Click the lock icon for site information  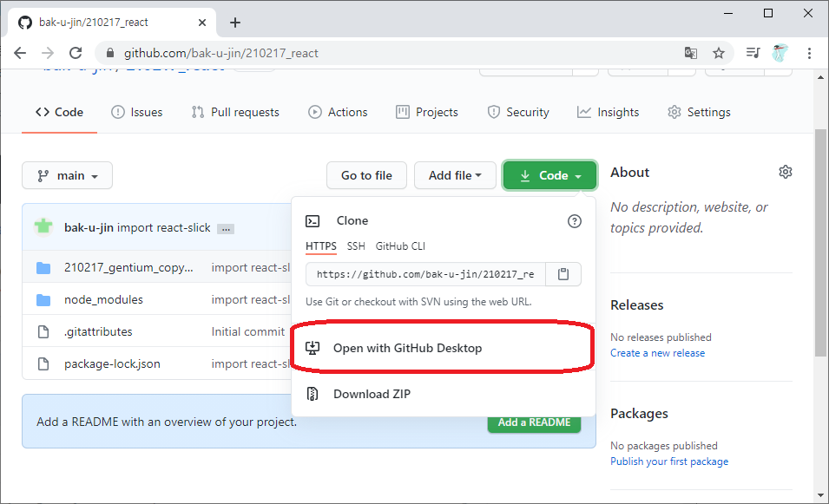[110, 53]
